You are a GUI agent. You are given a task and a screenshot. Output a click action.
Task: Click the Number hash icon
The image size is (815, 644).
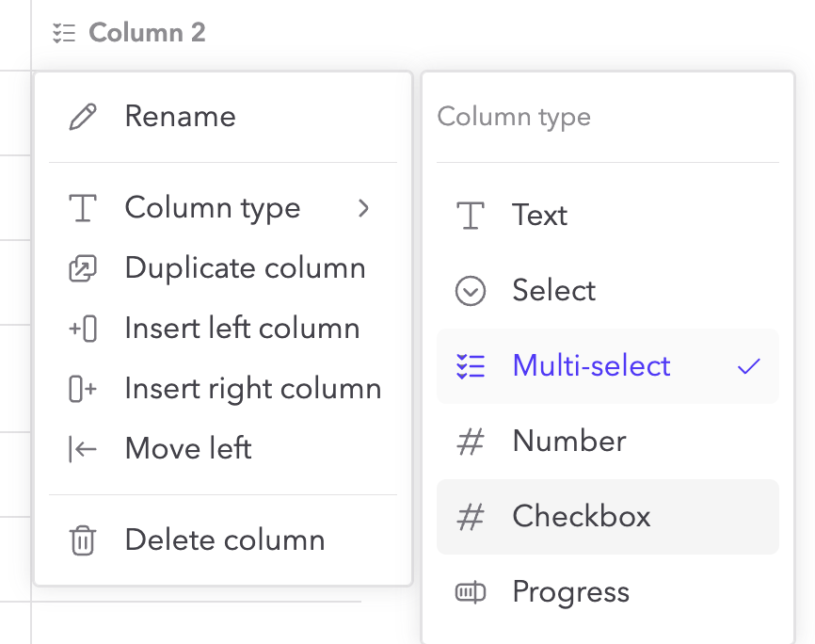coord(470,441)
